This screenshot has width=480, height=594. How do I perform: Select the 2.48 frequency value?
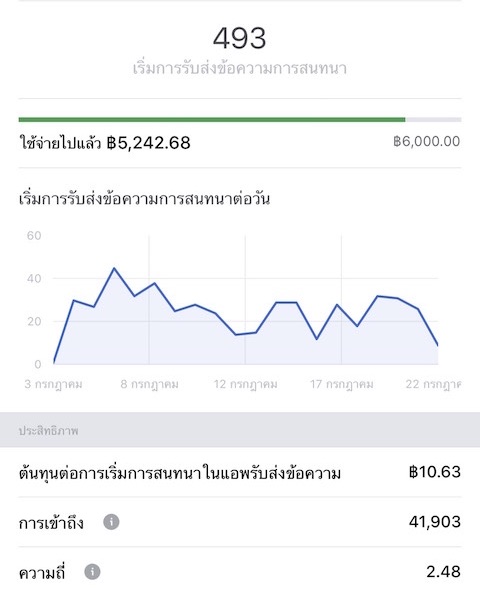point(443,571)
